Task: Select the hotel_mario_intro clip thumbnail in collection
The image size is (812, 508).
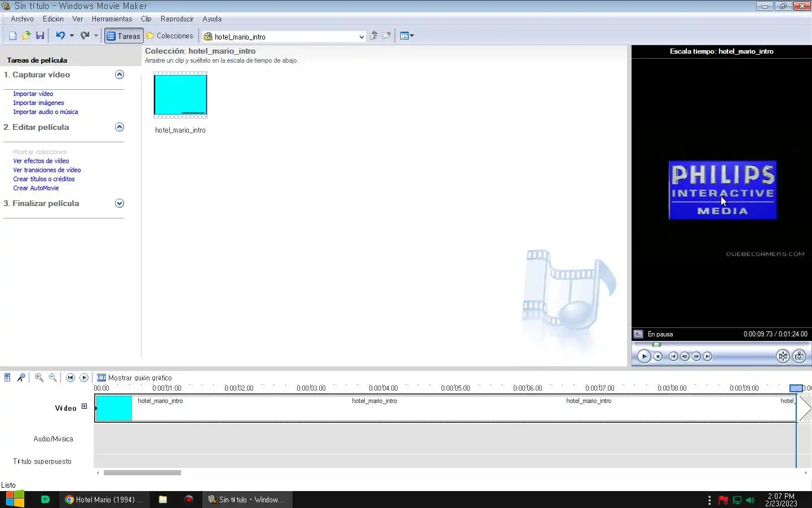Action: point(180,95)
